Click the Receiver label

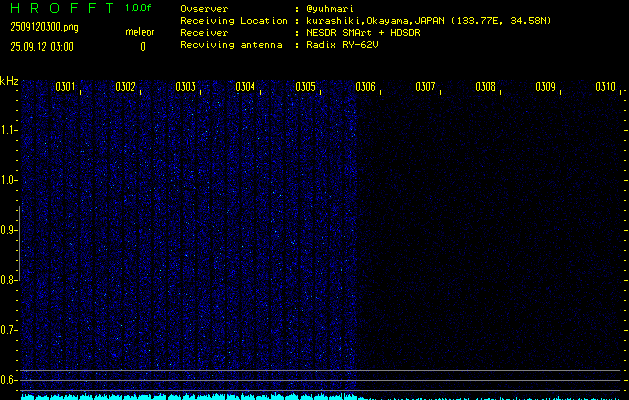coord(204,33)
